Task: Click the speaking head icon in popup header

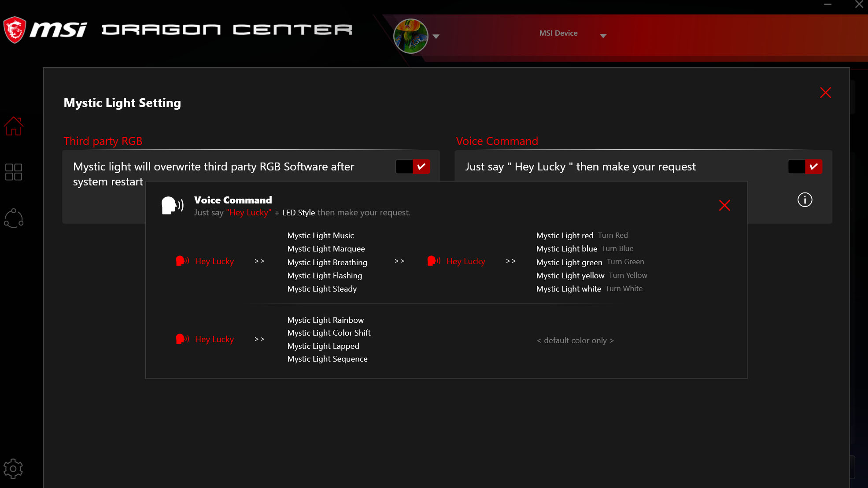Action: click(172, 205)
